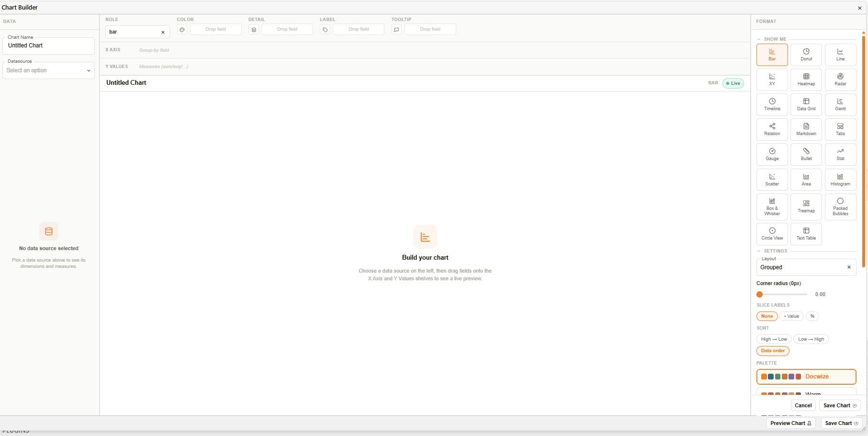Pick the Timeline chart type

[x=772, y=104]
